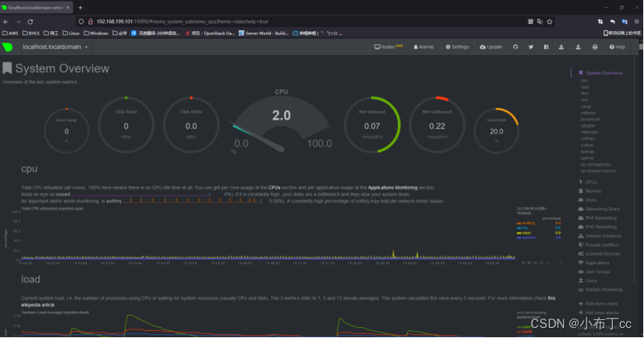This screenshot has height=338, width=644.
Task: Expand Network Interfaces sidebar section
Action: pyautogui.click(x=600, y=236)
